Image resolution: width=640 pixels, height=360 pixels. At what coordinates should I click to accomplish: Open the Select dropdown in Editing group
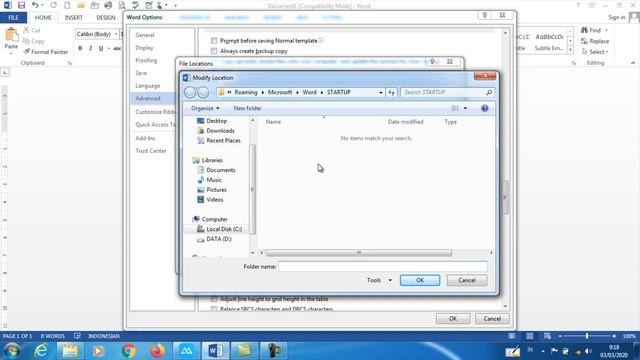(595, 52)
